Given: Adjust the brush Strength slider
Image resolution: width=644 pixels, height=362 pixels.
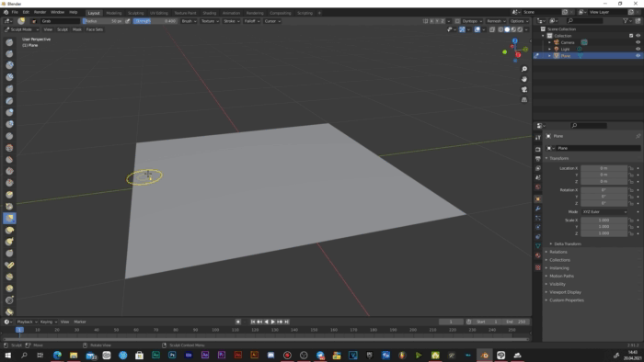Looking at the screenshot, I should click(x=155, y=21).
